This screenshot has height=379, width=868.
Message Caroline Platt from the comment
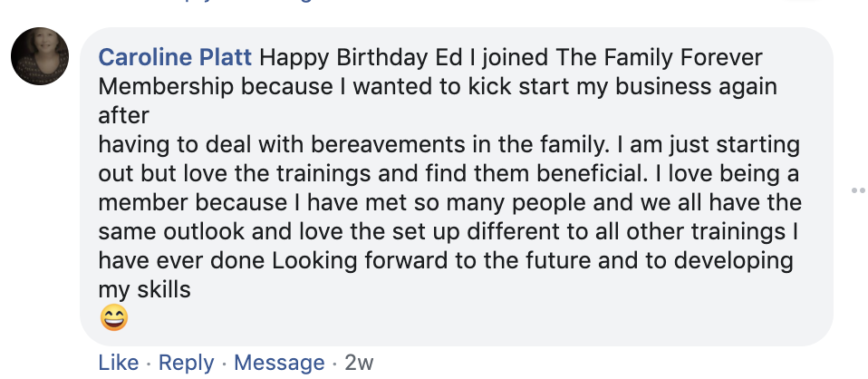(279, 363)
